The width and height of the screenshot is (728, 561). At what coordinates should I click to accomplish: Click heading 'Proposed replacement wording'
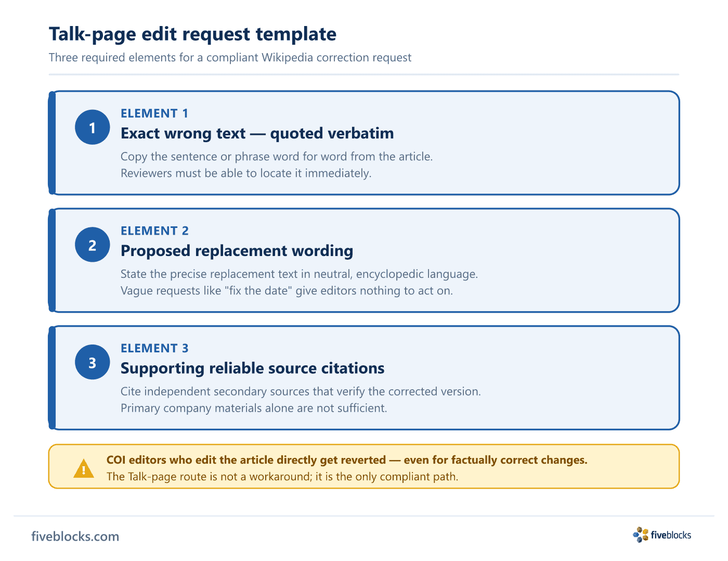click(237, 251)
